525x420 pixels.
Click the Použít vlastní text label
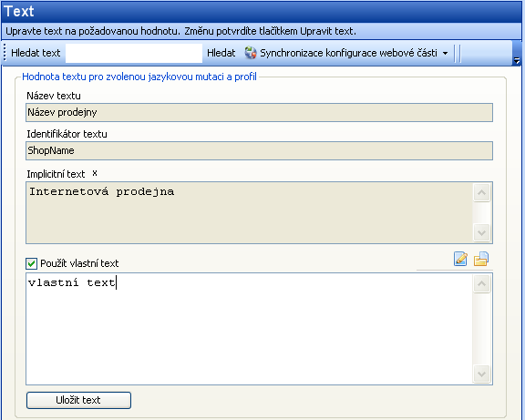(x=79, y=263)
